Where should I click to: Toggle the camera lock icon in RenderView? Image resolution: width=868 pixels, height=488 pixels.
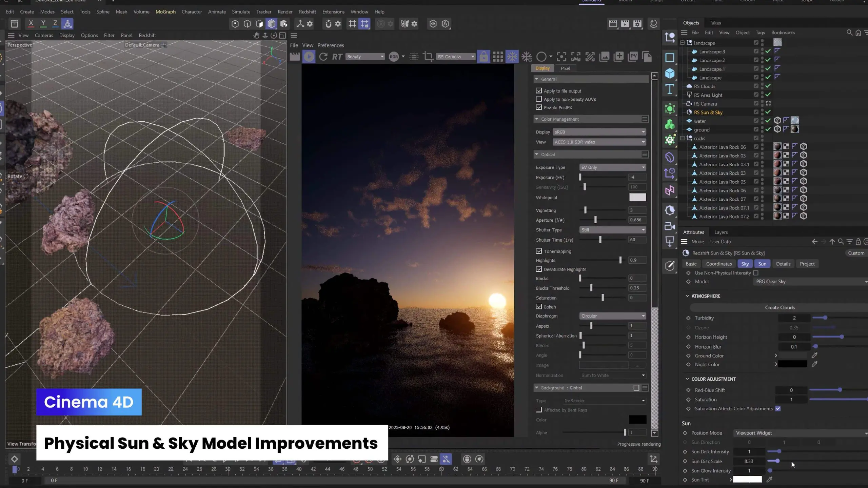pyautogui.click(x=484, y=57)
